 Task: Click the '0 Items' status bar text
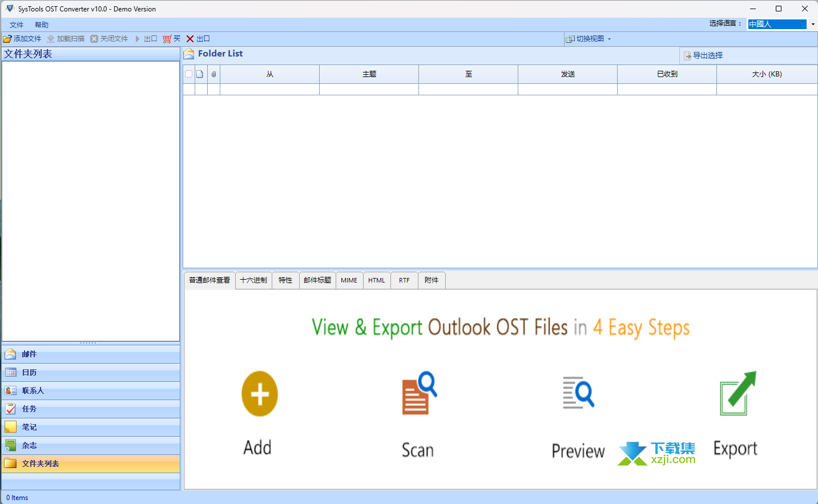[x=17, y=498]
